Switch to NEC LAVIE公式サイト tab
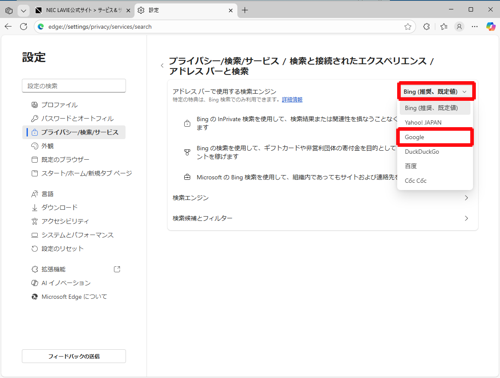This screenshot has width=500, height=378. point(83,10)
